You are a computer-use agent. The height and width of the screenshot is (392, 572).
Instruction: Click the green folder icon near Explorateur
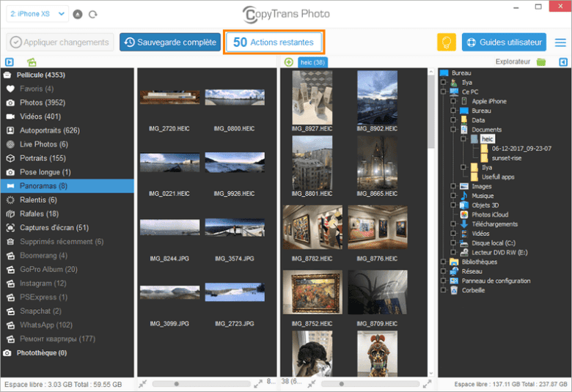click(541, 62)
